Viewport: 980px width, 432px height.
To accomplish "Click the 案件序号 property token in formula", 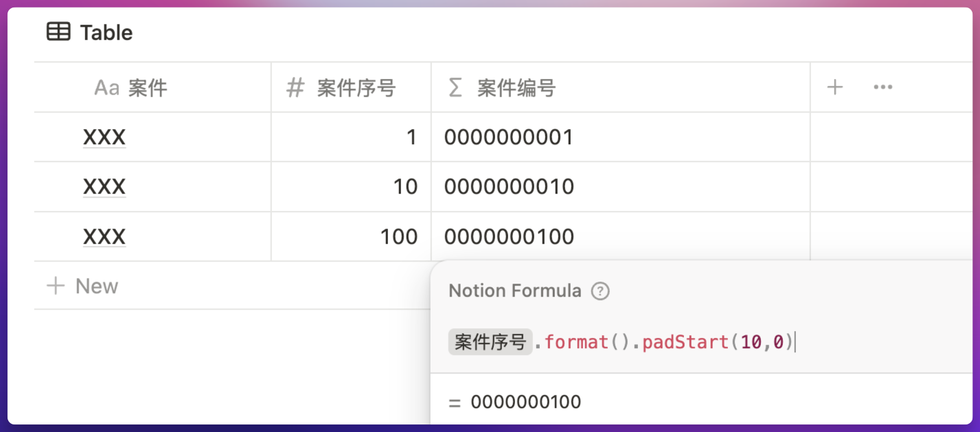I will (x=490, y=342).
